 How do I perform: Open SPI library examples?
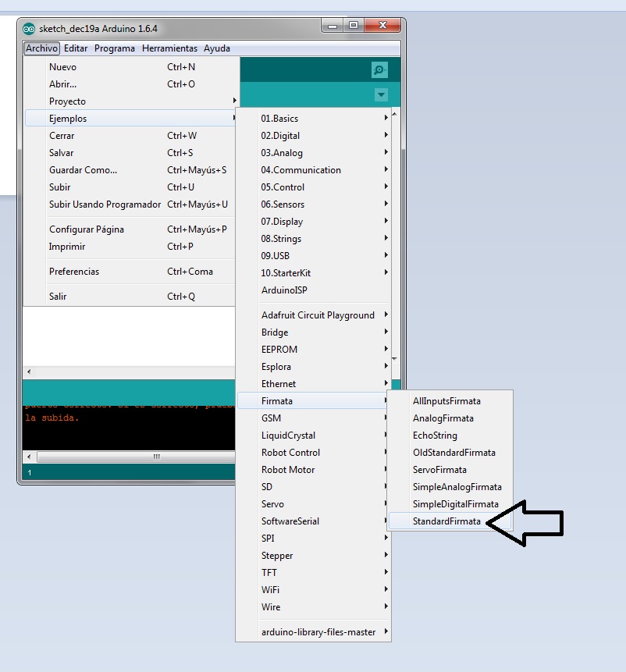[313, 538]
